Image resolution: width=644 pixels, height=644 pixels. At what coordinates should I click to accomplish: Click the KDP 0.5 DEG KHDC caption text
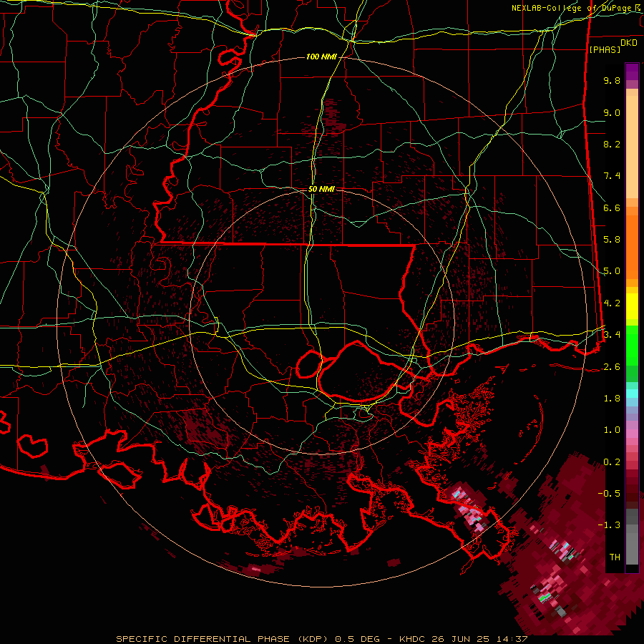point(321,639)
